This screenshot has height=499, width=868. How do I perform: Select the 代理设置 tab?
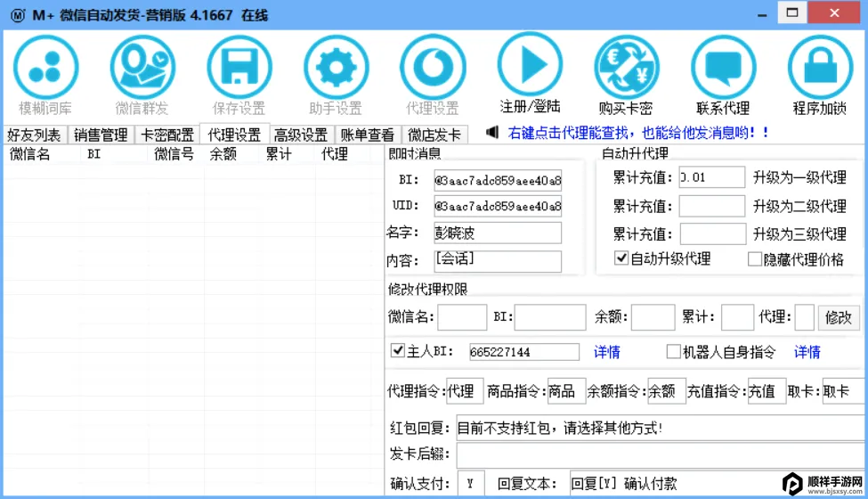click(234, 135)
